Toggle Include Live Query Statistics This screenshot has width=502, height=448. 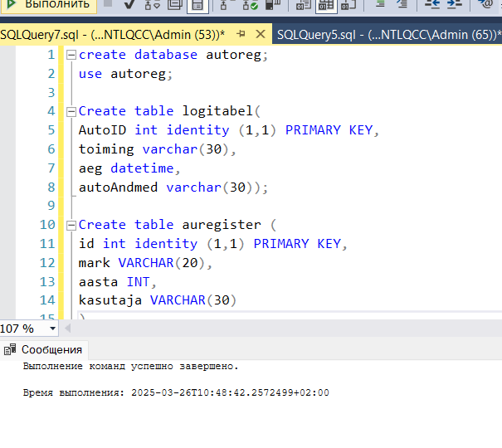click(x=250, y=5)
